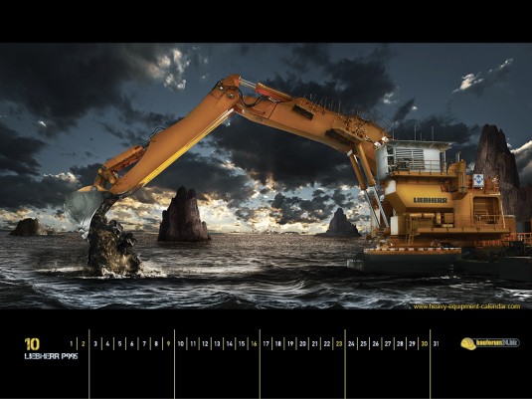532x399 pixels.
Task: Select day 12 in the calendar
Action: (x=205, y=344)
